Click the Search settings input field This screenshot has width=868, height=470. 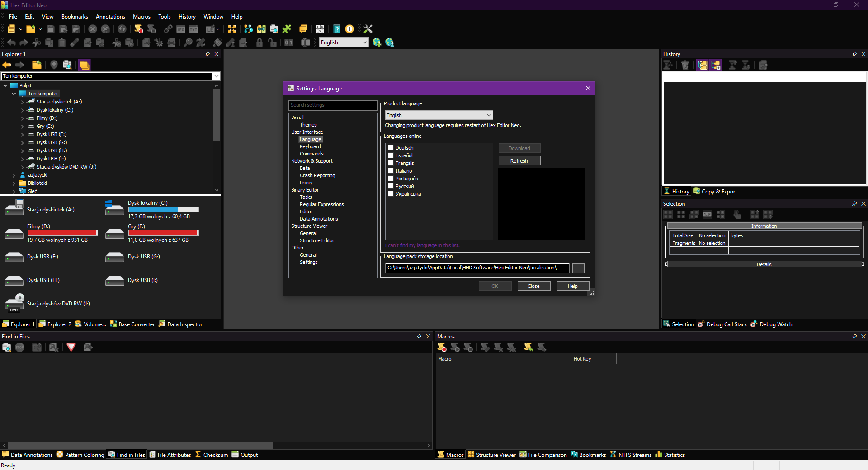click(x=333, y=105)
